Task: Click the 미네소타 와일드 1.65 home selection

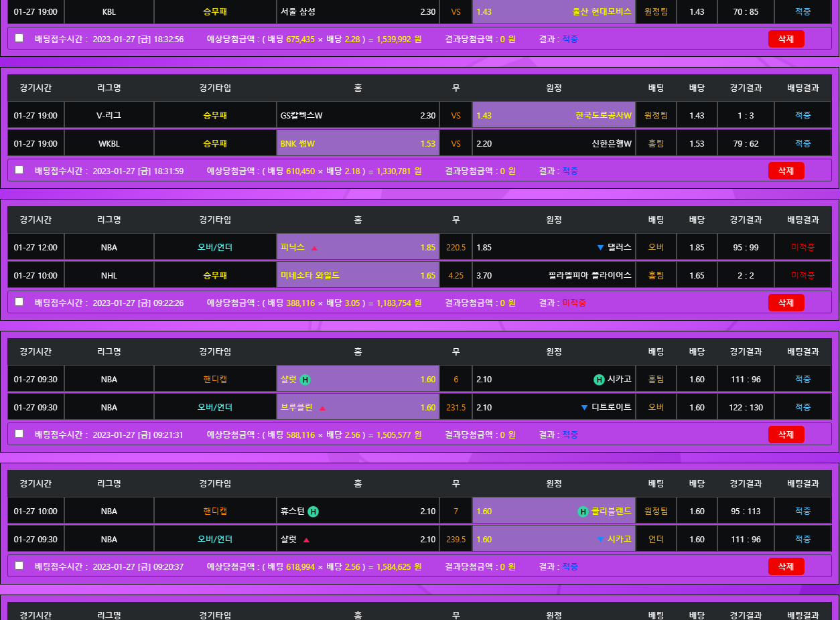Action: (358, 275)
